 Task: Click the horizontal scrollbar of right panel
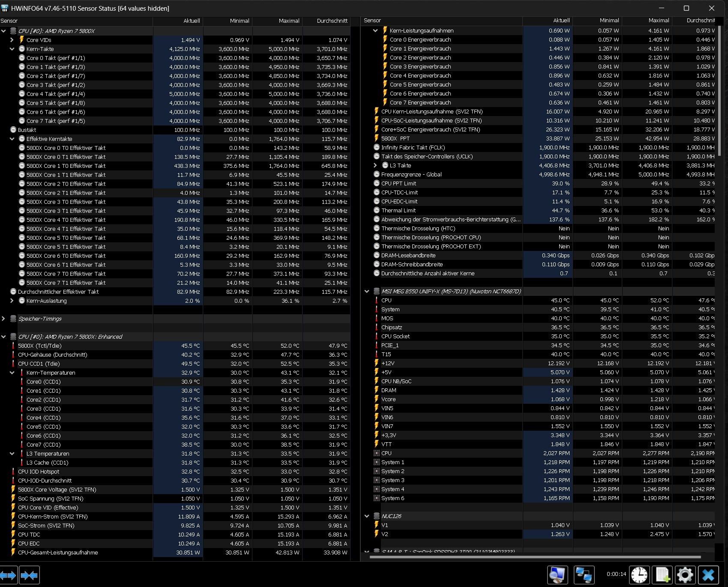(535, 557)
